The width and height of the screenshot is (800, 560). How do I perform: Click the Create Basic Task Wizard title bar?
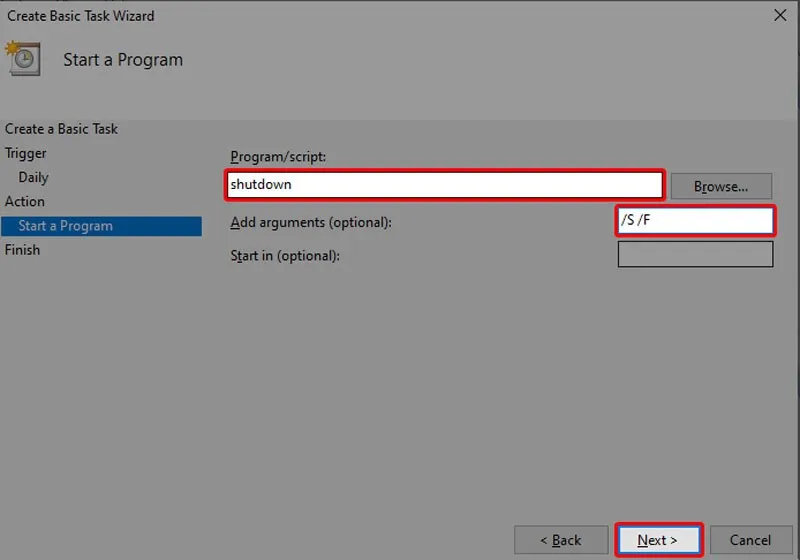click(300, 16)
